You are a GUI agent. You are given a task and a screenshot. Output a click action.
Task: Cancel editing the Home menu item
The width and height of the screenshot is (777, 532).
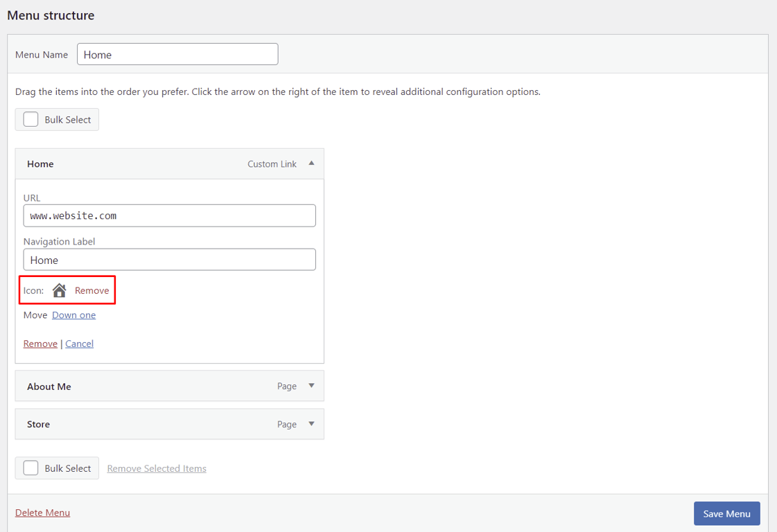[79, 343]
